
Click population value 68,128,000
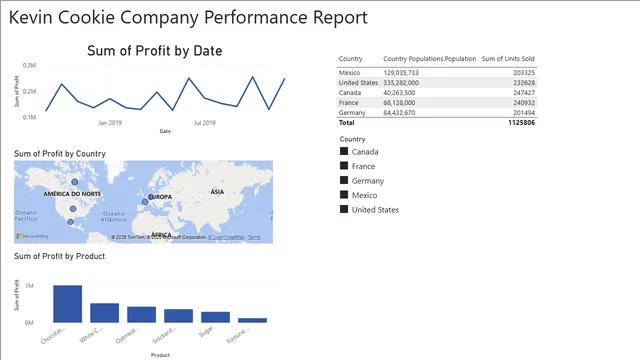click(399, 103)
